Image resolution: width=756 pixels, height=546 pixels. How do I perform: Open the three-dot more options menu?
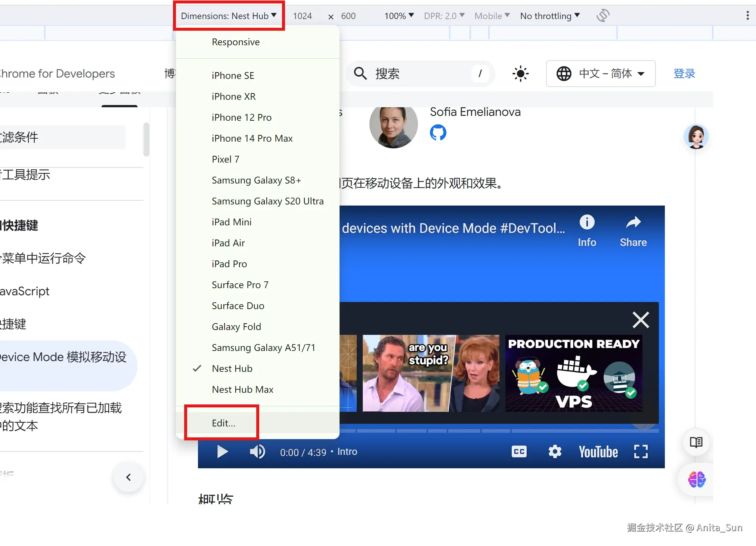pyautogui.click(x=747, y=16)
